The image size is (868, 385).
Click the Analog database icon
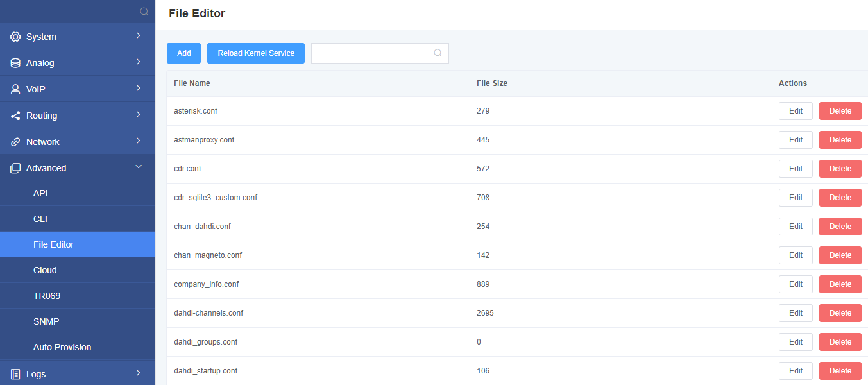click(x=15, y=63)
